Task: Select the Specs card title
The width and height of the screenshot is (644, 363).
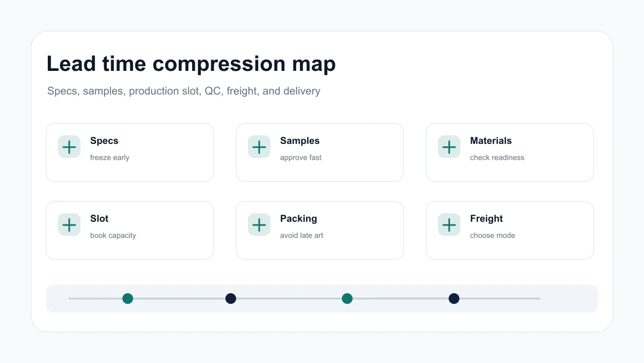Action: [x=104, y=141]
